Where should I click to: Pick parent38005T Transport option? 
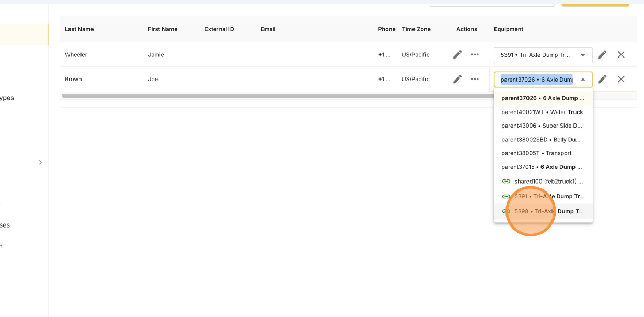[543, 153]
